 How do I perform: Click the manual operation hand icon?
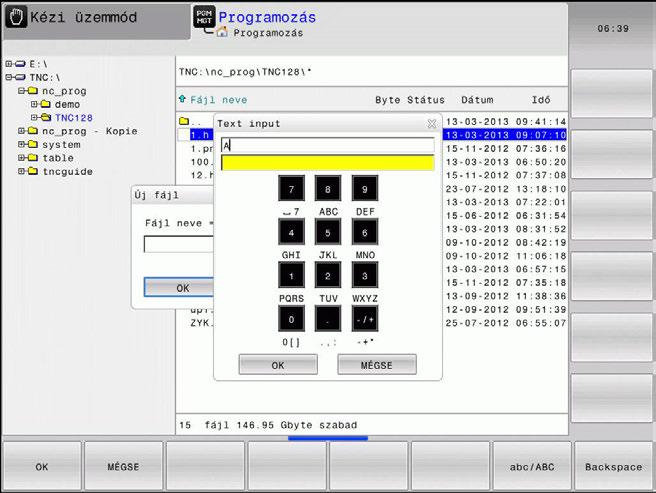point(16,17)
